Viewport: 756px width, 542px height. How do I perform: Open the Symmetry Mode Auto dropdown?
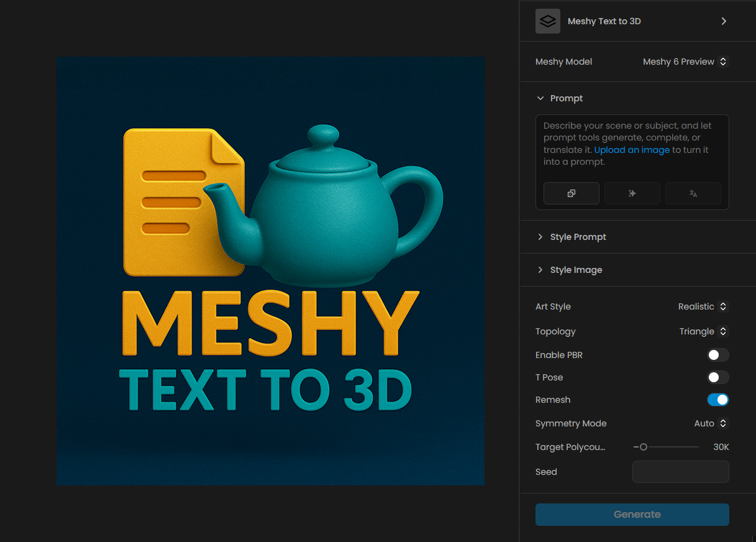710,423
